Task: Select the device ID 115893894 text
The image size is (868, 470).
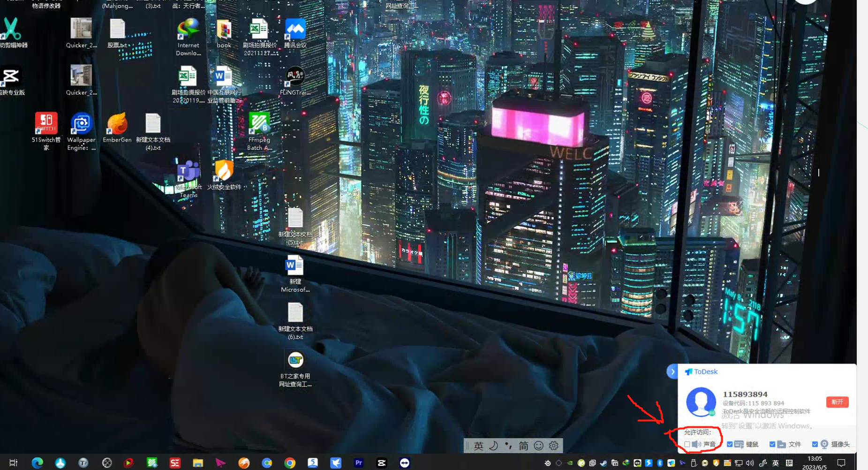Action: 745,394
